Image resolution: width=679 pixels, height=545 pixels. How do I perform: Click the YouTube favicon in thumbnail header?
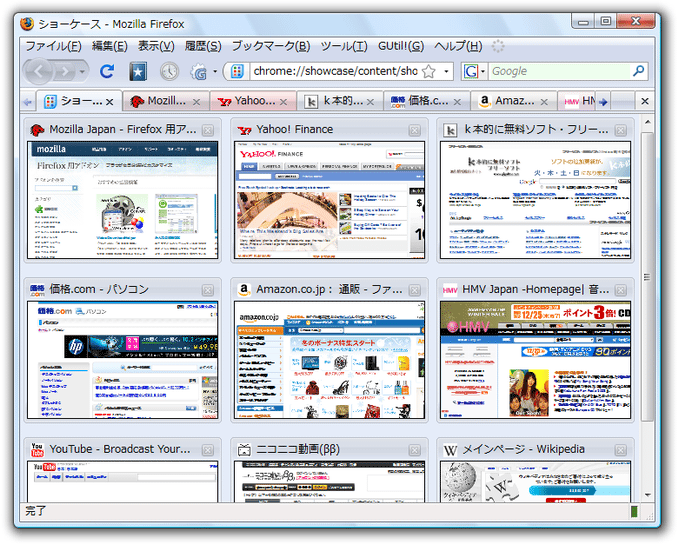(37, 450)
